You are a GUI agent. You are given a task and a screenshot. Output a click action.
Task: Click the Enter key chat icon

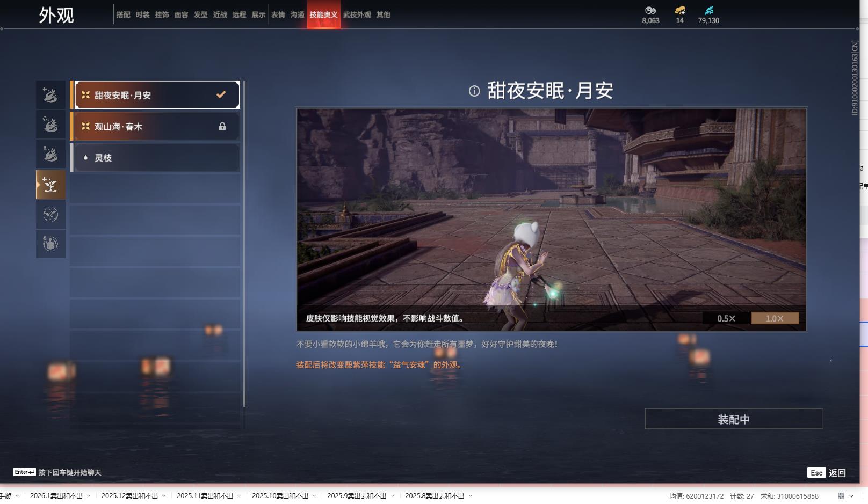(25, 472)
